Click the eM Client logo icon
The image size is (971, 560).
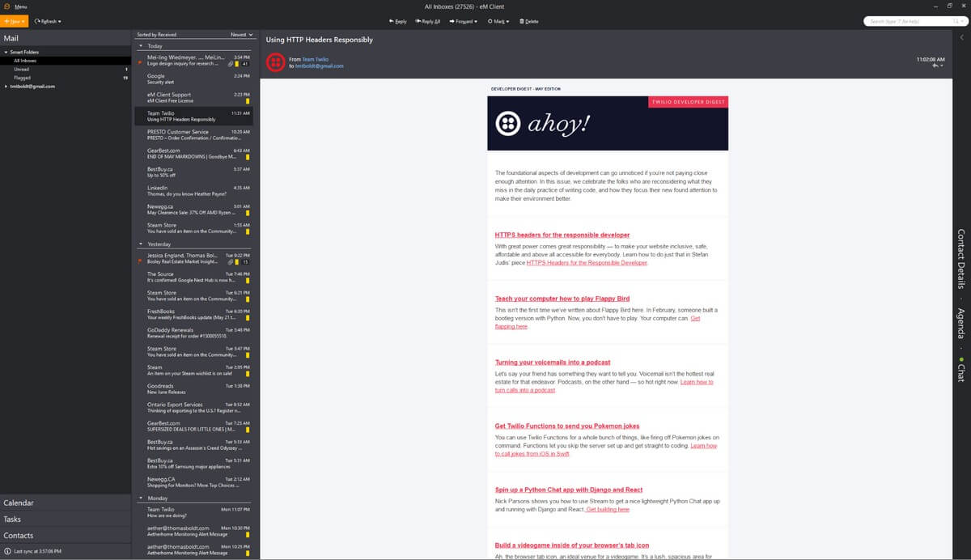(6, 6)
